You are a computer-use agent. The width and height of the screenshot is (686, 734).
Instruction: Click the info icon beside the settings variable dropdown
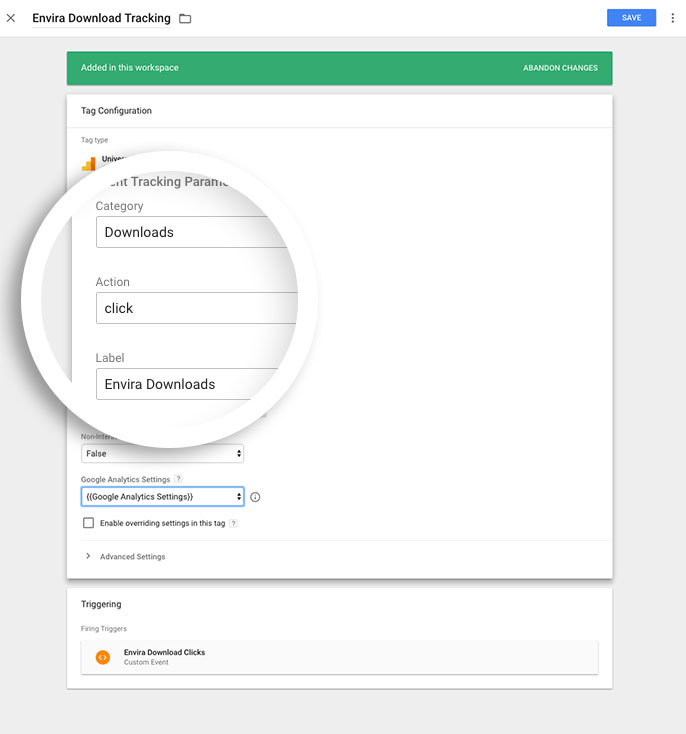(255, 497)
